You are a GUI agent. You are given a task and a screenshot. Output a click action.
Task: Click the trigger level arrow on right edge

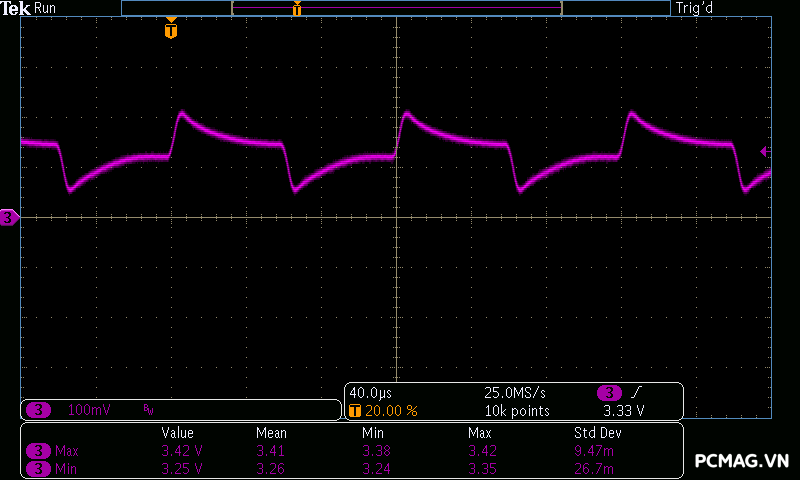(765, 152)
